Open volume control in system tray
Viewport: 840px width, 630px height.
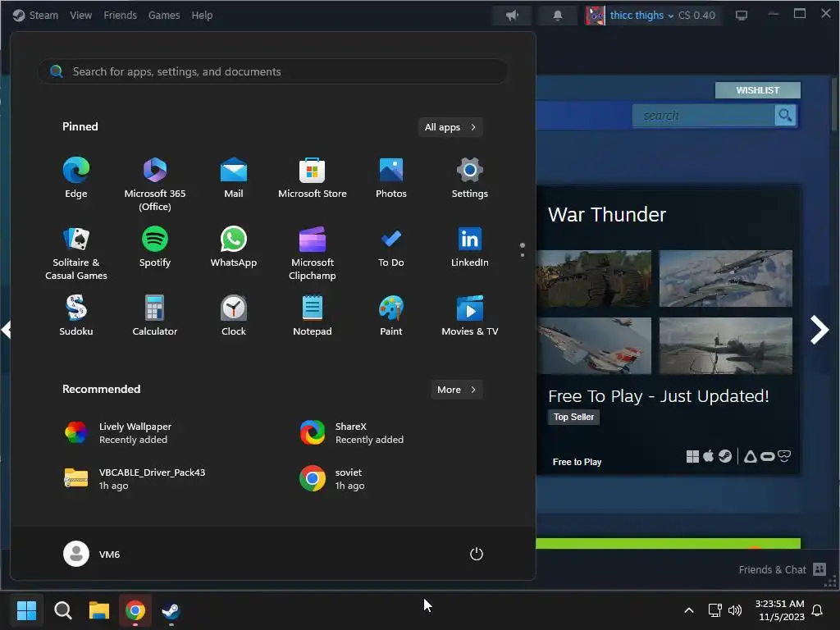click(x=735, y=610)
